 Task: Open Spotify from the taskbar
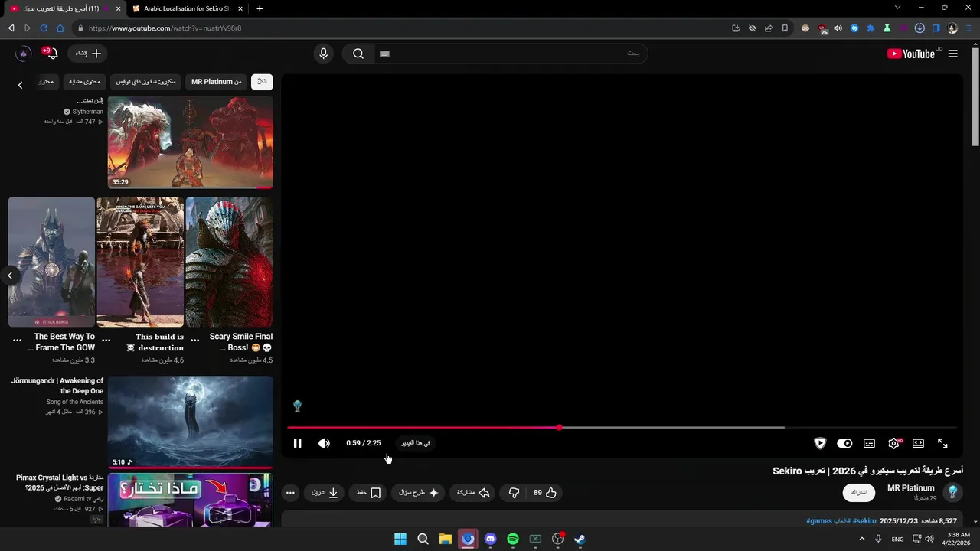(x=513, y=539)
